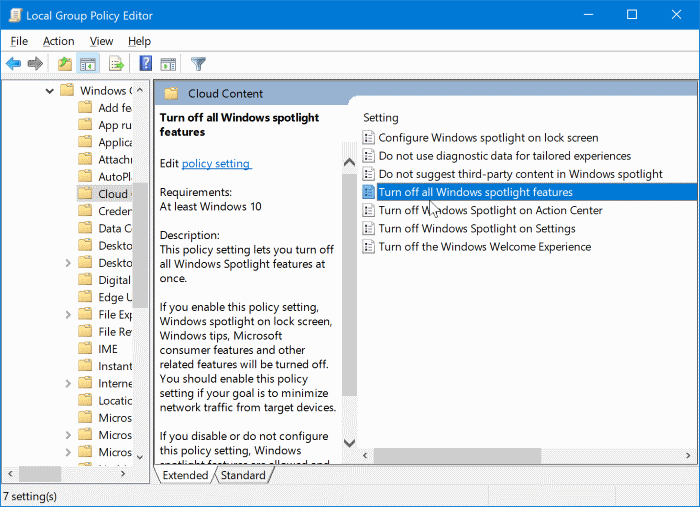This screenshot has height=507, width=700.
Task: Toggle the Show/Hide Console Tree icon
Action: (x=88, y=64)
